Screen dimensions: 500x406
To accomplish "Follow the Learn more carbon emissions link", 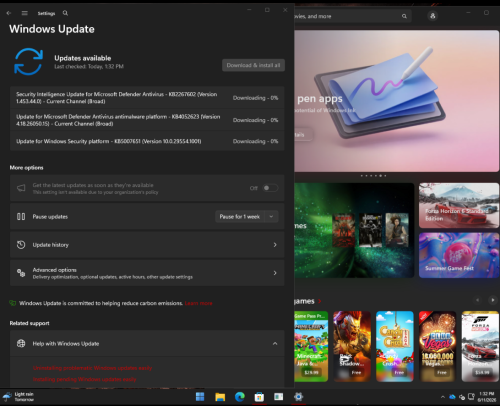I will click(x=199, y=303).
